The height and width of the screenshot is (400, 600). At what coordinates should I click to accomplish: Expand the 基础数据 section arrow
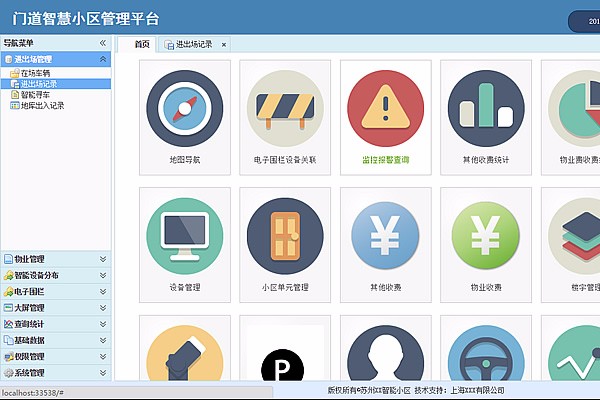click(x=103, y=340)
